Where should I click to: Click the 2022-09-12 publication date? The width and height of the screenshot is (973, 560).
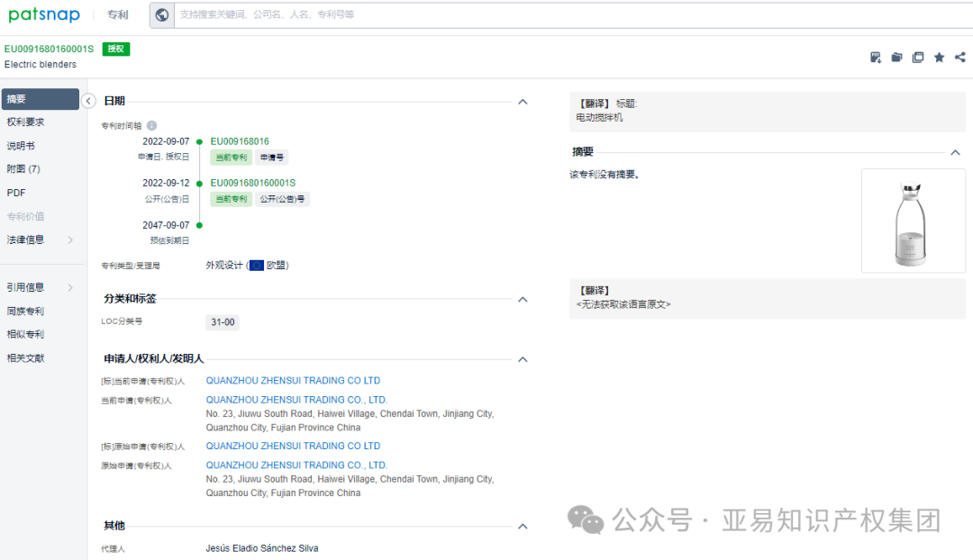pos(166,183)
